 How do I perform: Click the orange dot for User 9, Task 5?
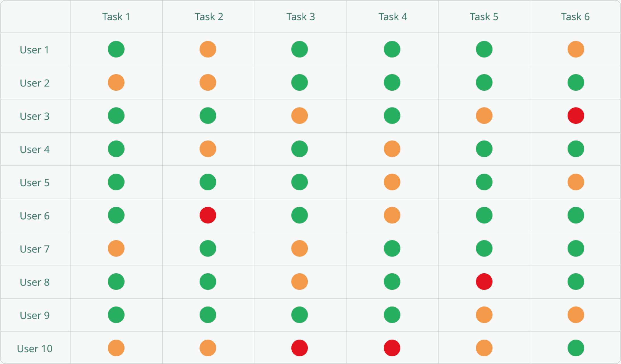[x=484, y=315]
